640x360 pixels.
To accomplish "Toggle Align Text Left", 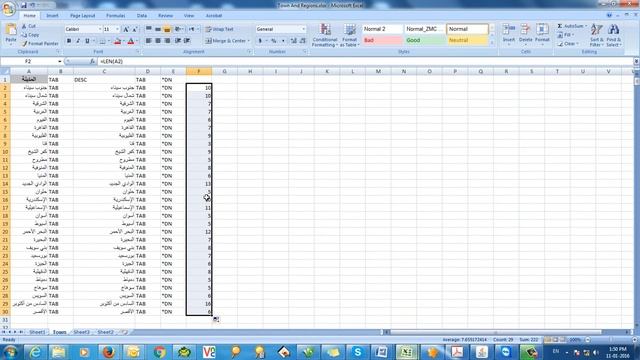I will coord(149,41).
